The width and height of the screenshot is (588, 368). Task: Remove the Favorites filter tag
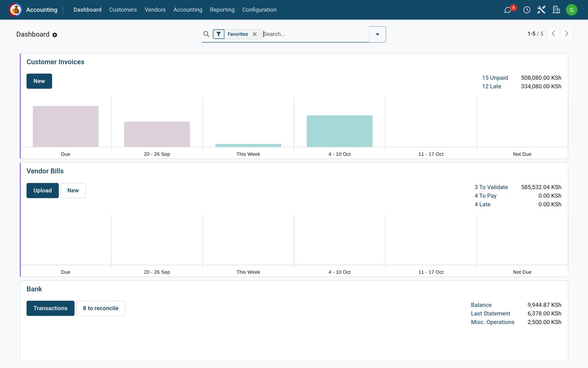[255, 34]
